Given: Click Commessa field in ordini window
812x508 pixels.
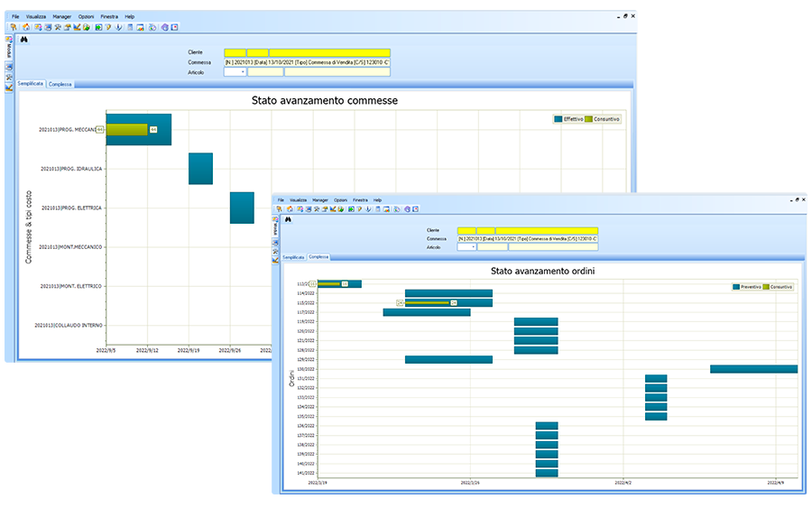Looking at the screenshot, I should click(527, 239).
